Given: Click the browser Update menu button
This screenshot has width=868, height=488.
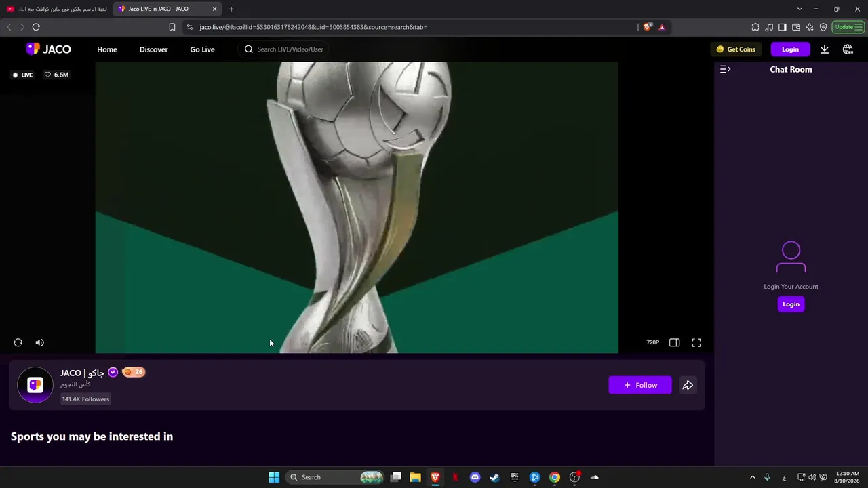Looking at the screenshot, I should (x=848, y=27).
